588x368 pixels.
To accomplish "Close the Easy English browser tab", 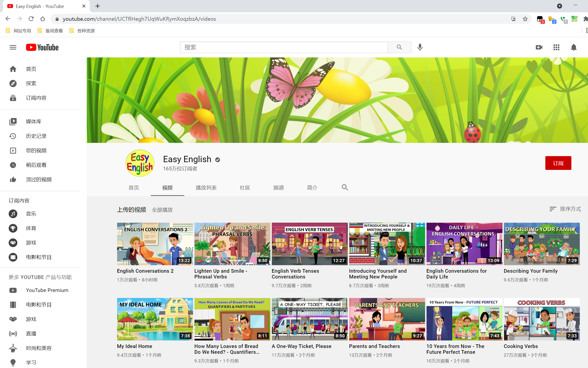I will (x=84, y=6).
